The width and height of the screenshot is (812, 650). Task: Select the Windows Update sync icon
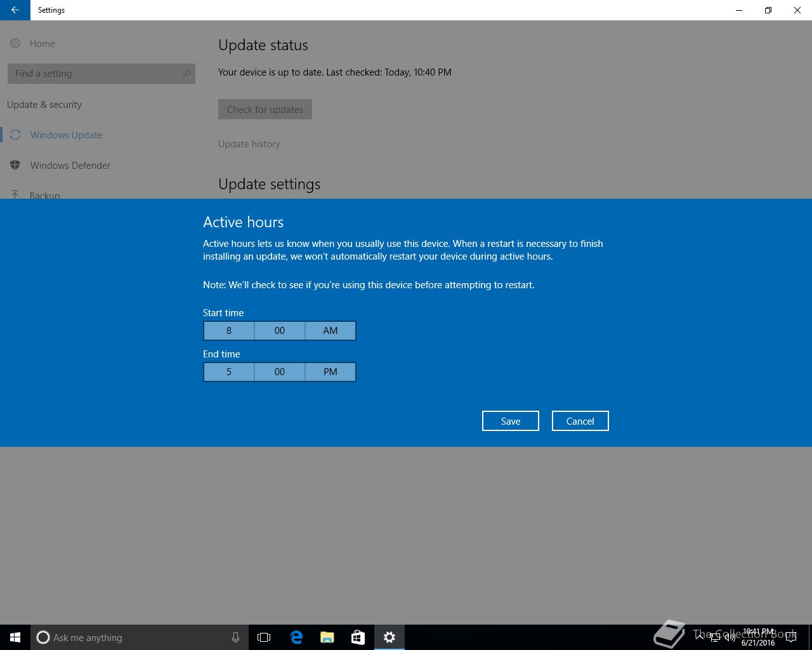(15, 135)
